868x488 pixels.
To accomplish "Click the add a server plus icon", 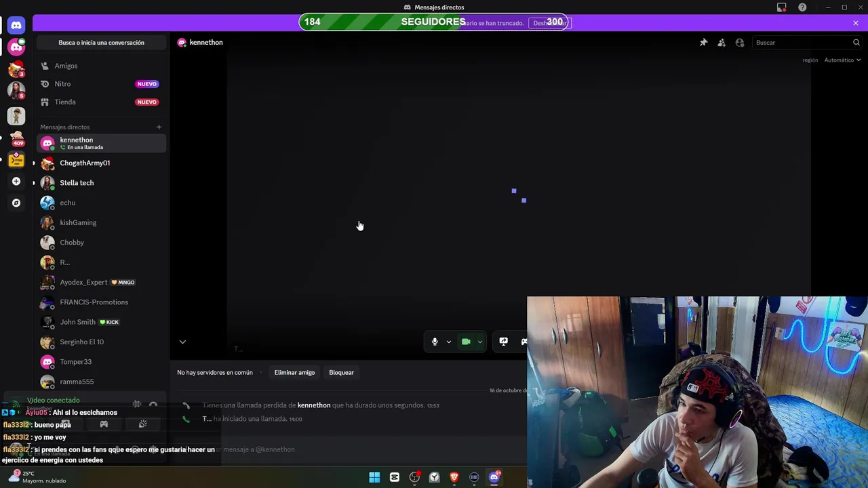I will (16, 182).
